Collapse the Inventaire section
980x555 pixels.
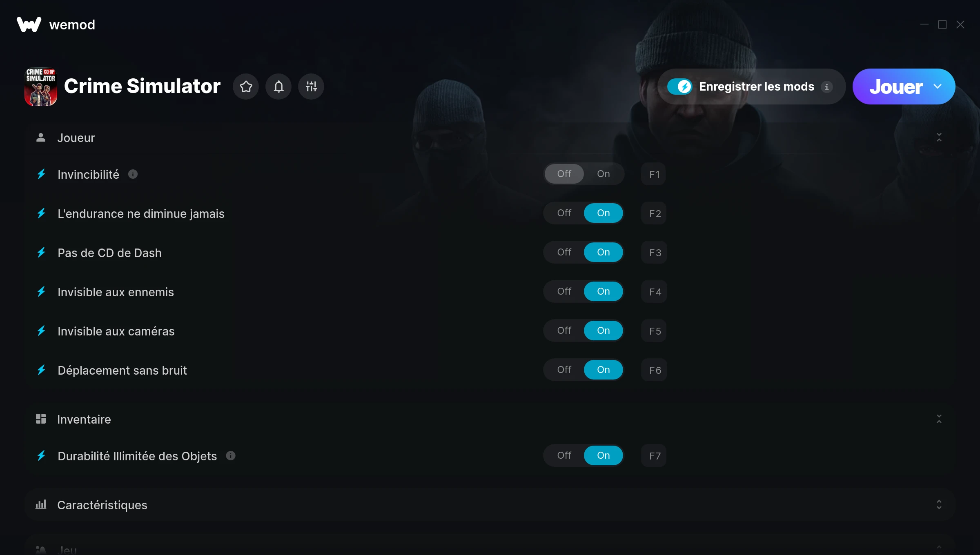[939, 419]
